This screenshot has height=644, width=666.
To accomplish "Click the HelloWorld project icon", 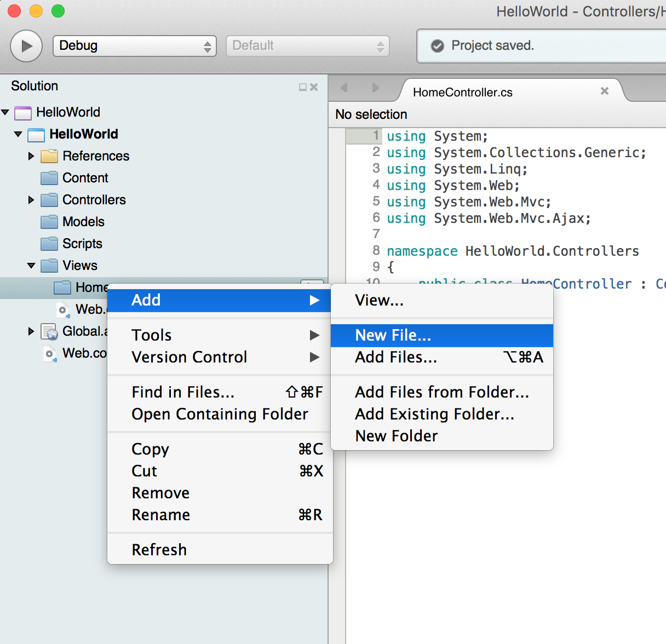I will tap(36, 135).
